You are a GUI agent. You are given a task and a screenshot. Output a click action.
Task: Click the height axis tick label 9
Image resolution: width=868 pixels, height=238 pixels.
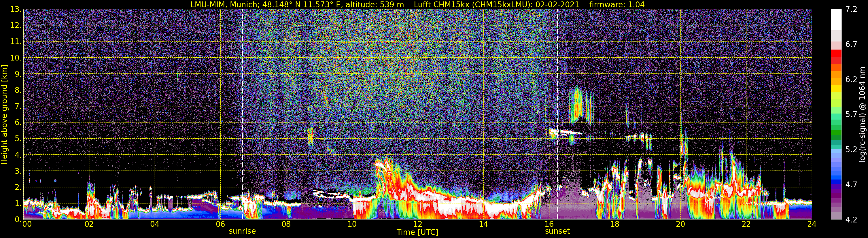tap(18, 74)
